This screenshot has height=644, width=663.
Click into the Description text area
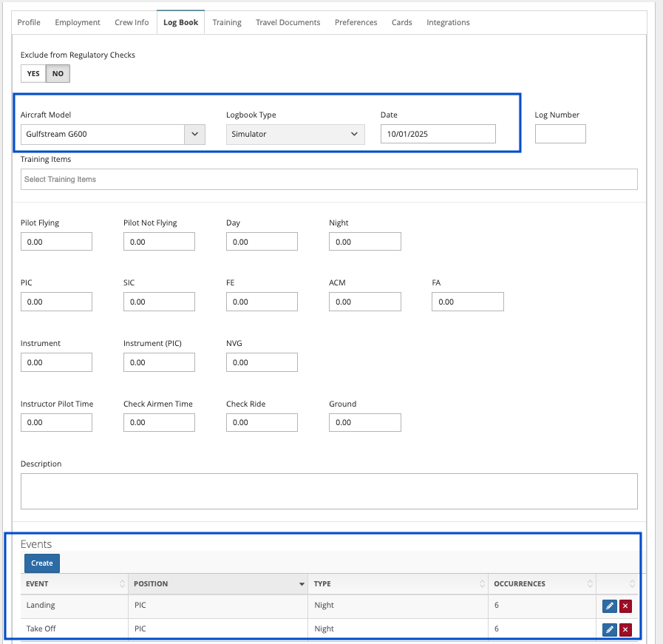(329, 491)
